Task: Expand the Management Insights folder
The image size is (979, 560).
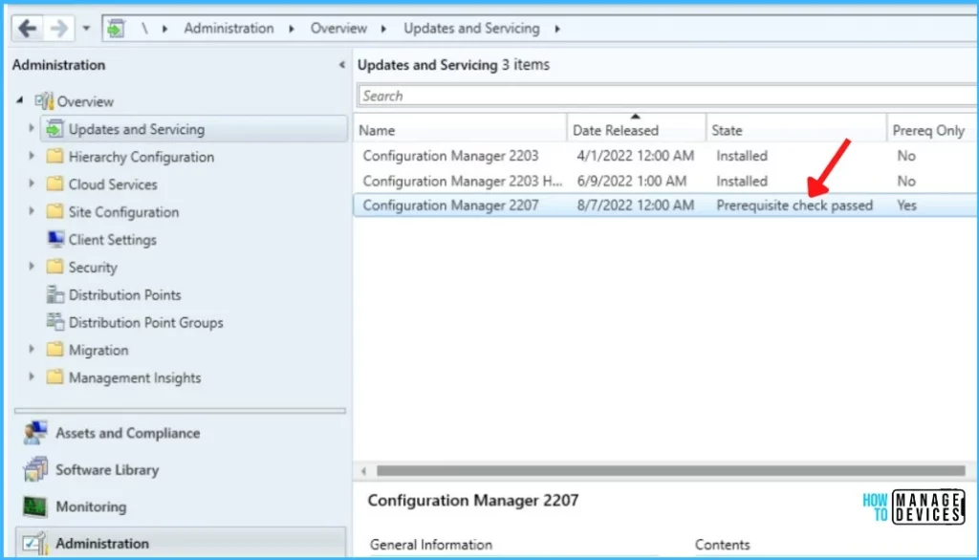Action: [32, 377]
